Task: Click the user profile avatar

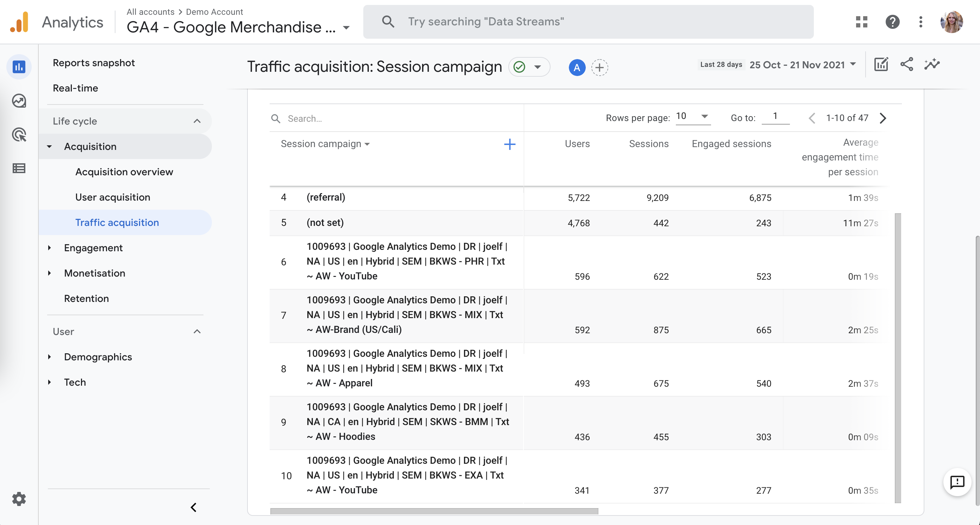Action: [952, 22]
